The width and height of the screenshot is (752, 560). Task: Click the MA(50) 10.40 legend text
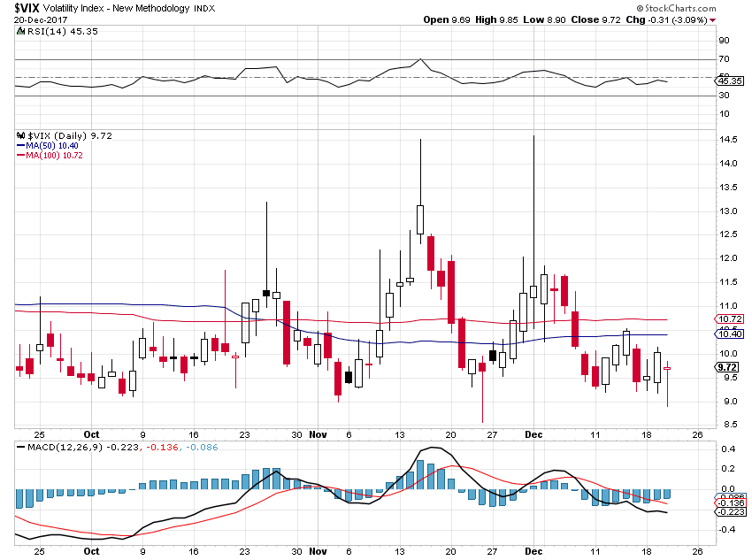click(x=52, y=146)
